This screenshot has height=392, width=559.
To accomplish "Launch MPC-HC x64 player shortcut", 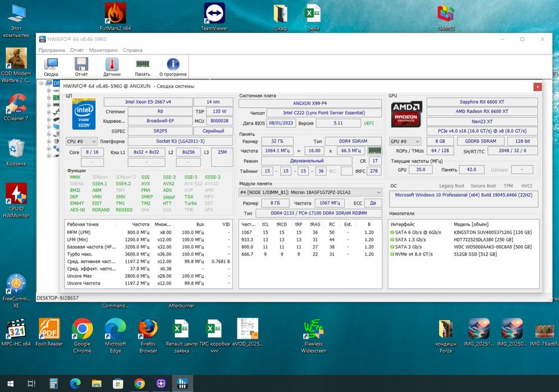I will (x=16, y=333).
